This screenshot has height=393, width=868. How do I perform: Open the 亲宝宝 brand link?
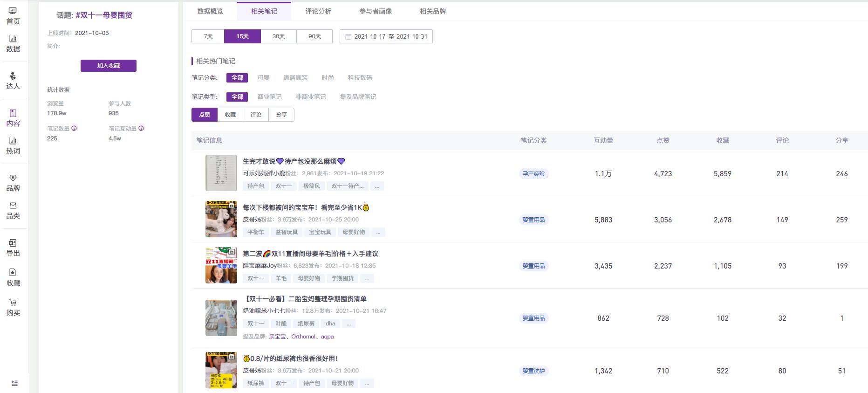(x=277, y=337)
